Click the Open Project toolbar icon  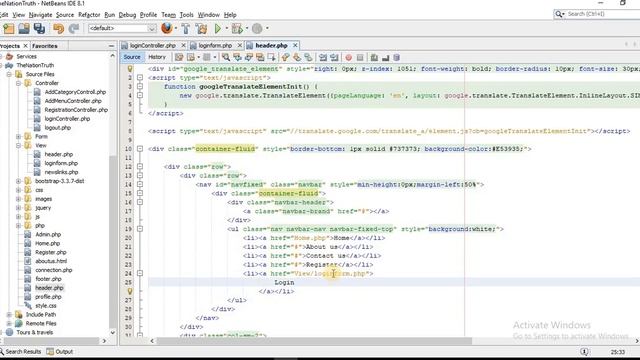24,28
